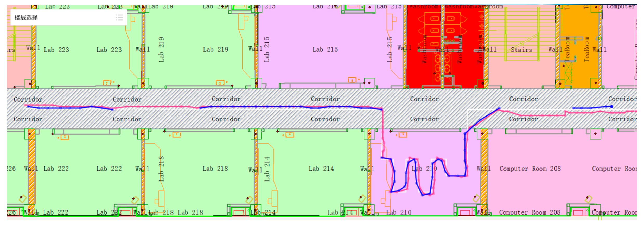Click the list icon in the floor selector
644x226 pixels.
click(x=119, y=17)
